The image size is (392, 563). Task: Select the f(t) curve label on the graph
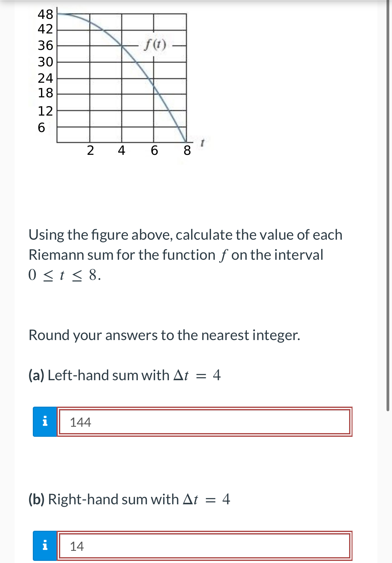coord(155,45)
